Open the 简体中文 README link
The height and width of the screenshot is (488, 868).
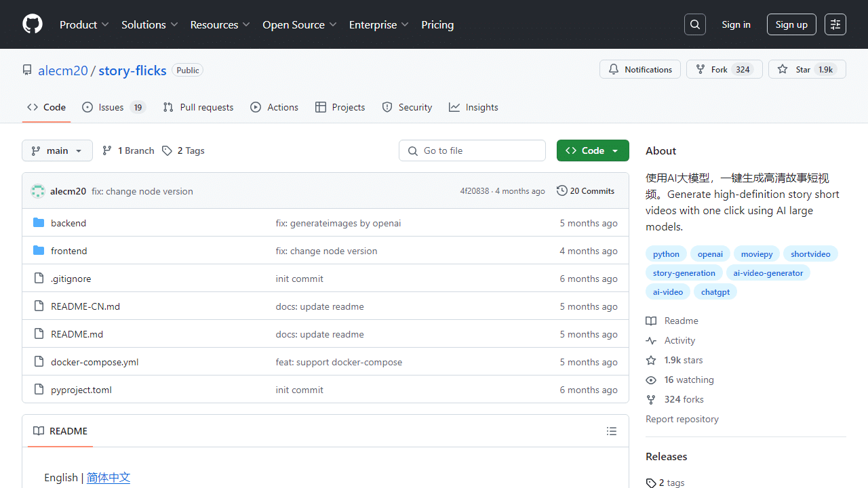pyautogui.click(x=108, y=477)
